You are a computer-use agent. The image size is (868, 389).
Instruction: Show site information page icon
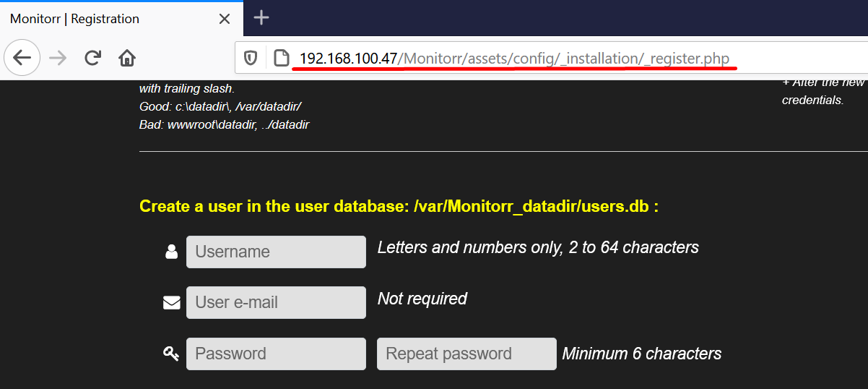click(282, 58)
